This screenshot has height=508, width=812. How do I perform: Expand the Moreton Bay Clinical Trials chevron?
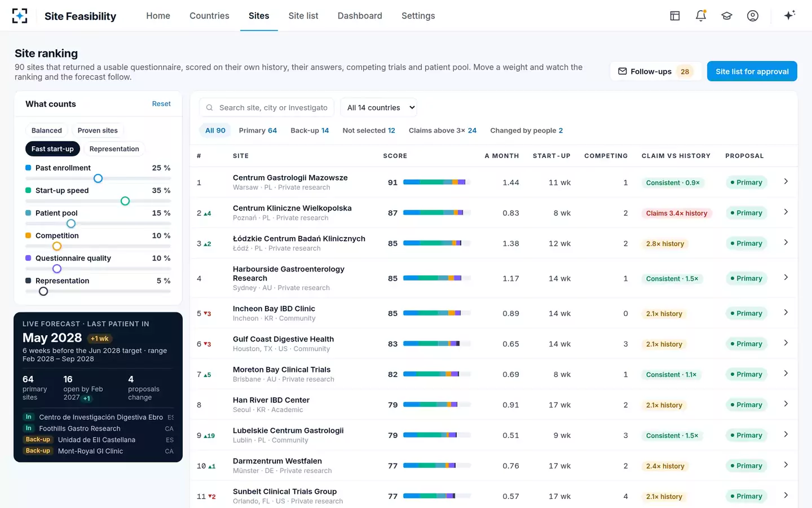pyautogui.click(x=785, y=374)
